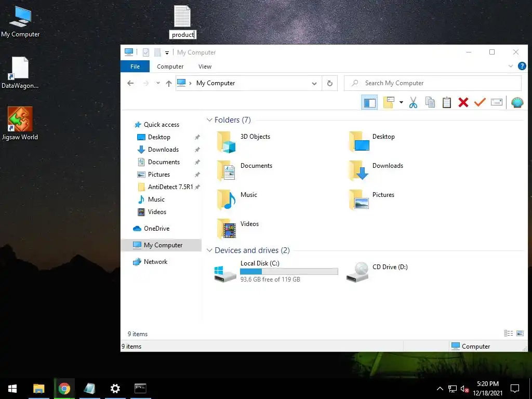Open Command Prompt from the taskbar
The image size is (532, 399).
coord(140,389)
